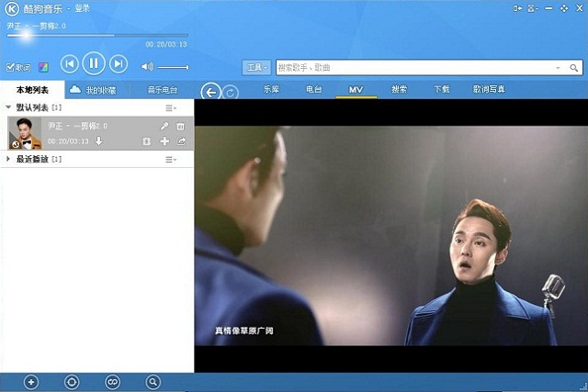The height and width of the screenshot is (392, 588).
Task: Expand the search history dropdown arrow
Action: (558, 68)
